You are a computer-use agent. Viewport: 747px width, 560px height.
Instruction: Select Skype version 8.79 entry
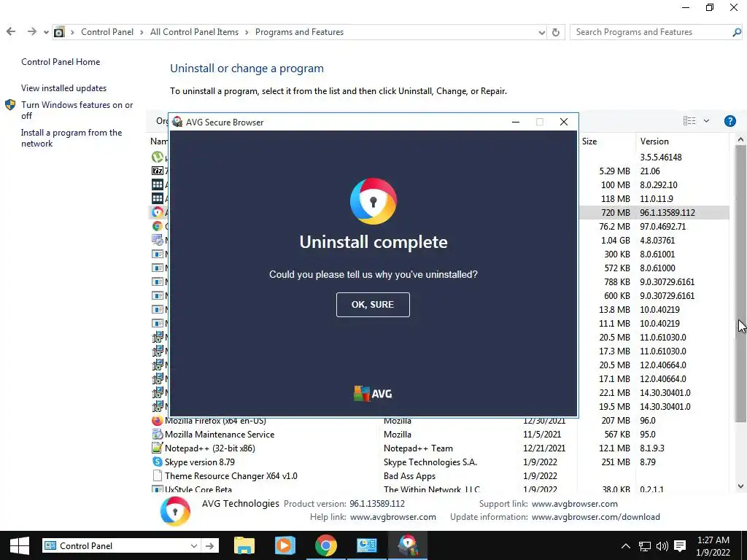pyautogui.click(x=200, y=462)
